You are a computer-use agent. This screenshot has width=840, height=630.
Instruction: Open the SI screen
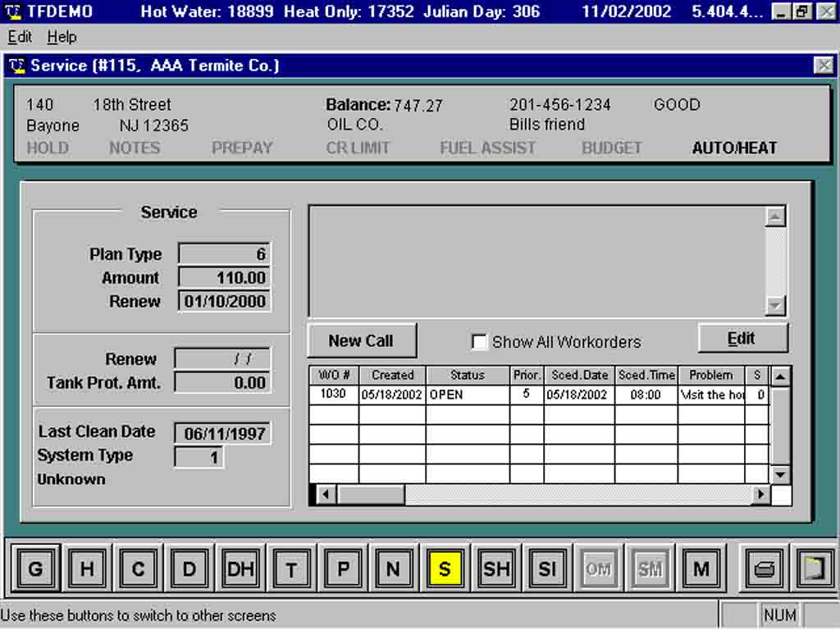[546, 568]
